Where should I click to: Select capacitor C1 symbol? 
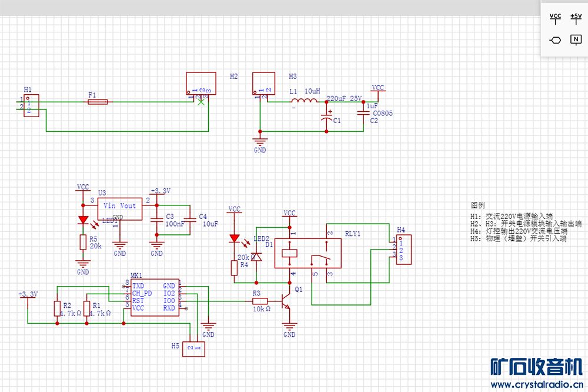[x=327, y=117]
